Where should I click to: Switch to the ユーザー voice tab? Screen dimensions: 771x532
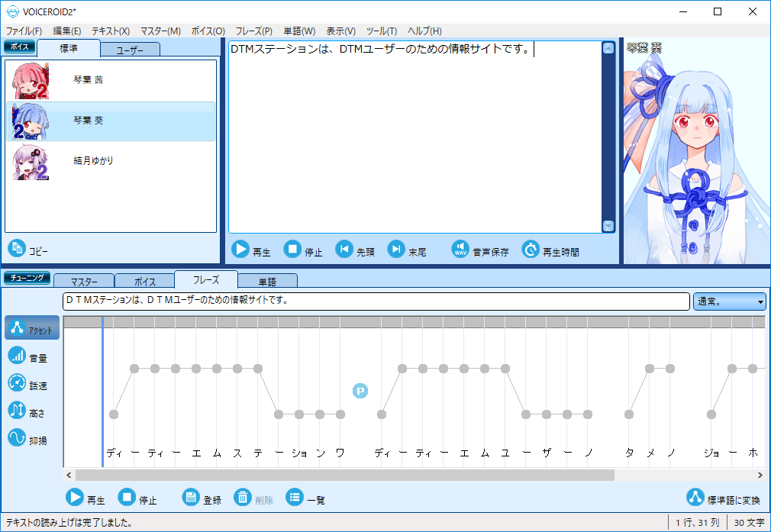click(x=131, y=50)
